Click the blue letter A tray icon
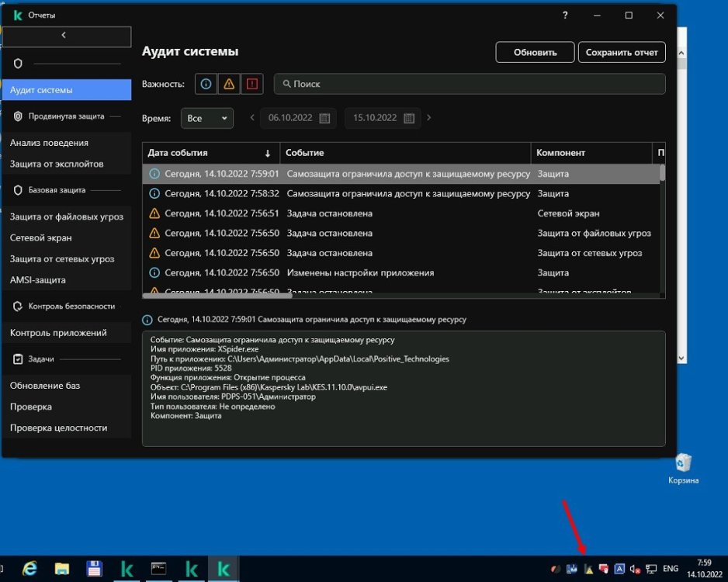Image resolution: width=728 pixels, height=582 pixels. pos(619,569)
